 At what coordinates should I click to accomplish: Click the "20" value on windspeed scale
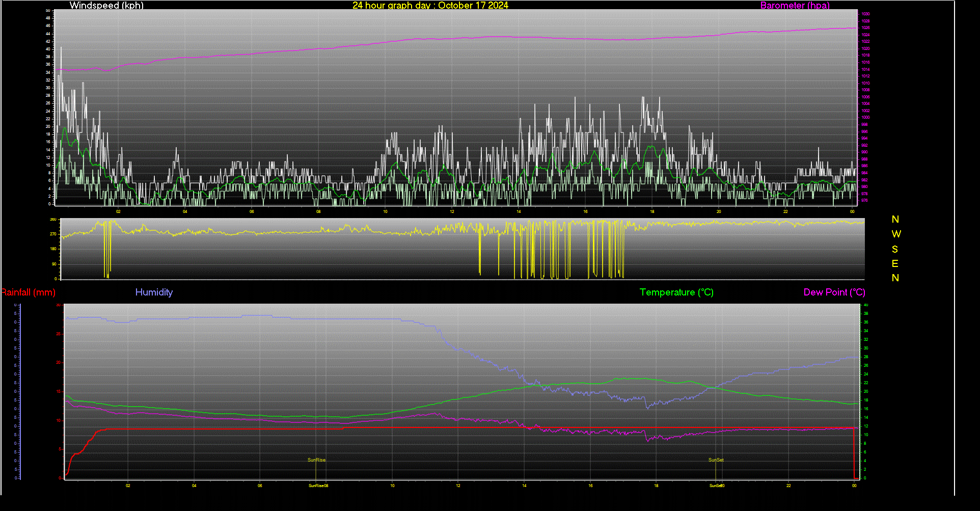click(x=48, y=126)
